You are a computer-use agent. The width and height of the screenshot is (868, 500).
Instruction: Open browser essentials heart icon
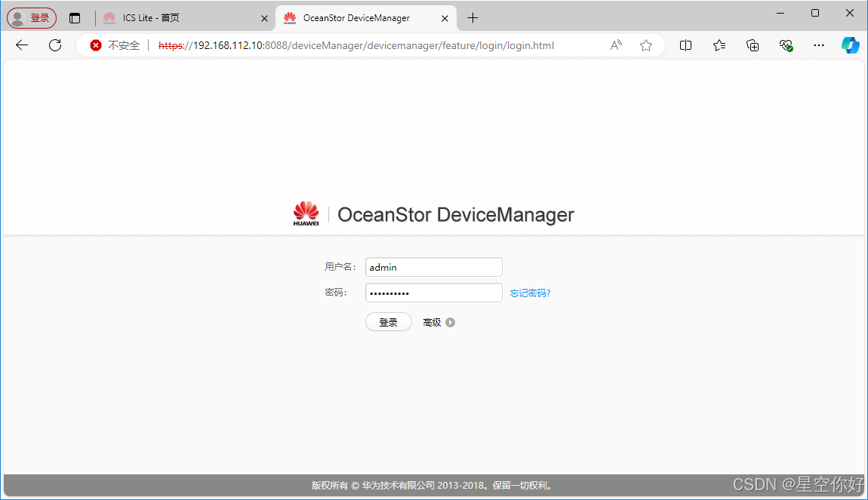pos(786,45)
